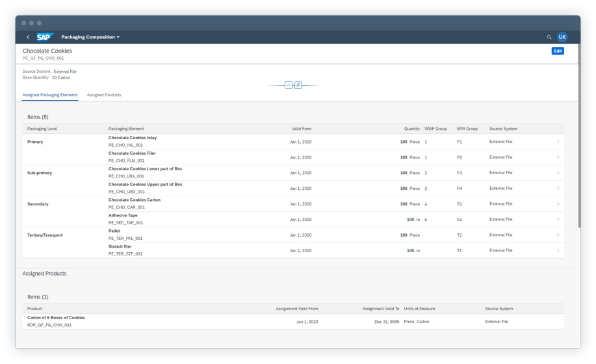Open Stretch film row details arrow

point(558,250)
